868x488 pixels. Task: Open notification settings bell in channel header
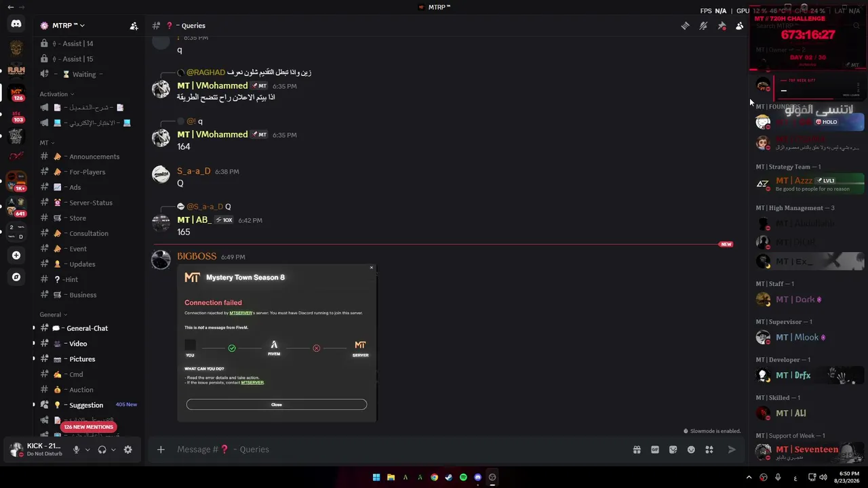(x=703, y=26)
